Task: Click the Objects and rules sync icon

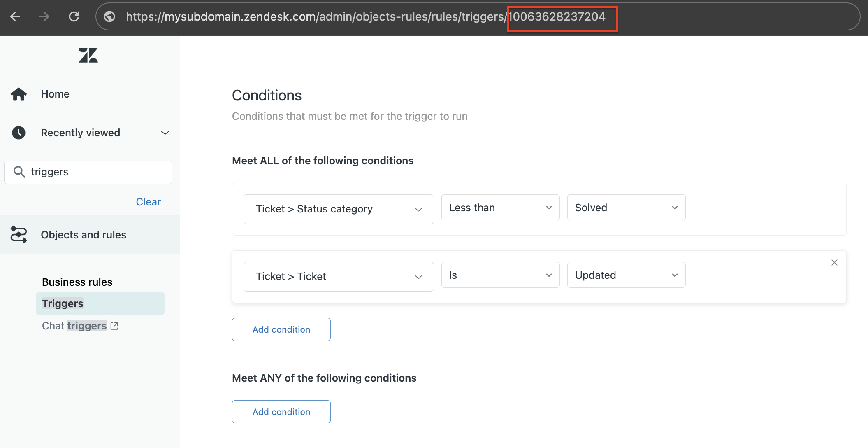Action: (21, 234)
